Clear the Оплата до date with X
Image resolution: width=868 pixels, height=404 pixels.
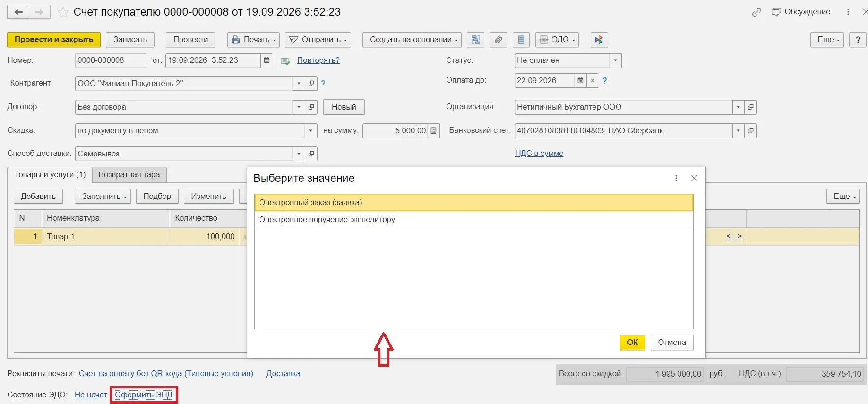(593, 80)
